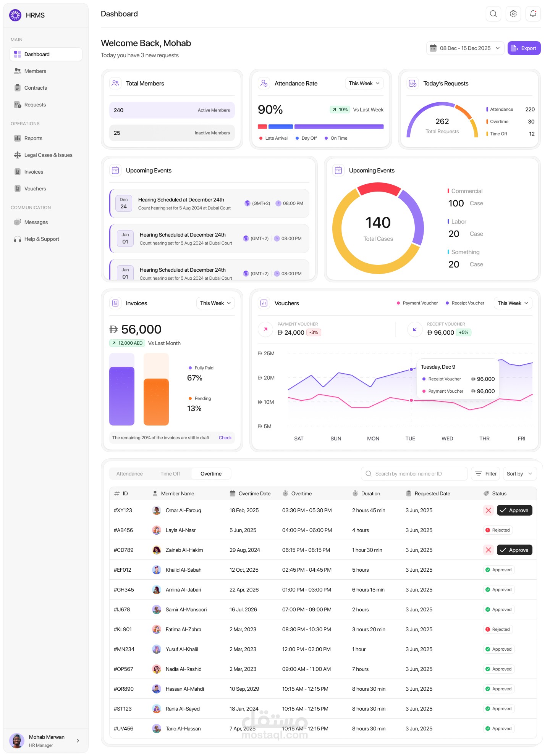Reject Zainab Al-Hakim's overtime with X icon
The height and width of the screenshot is (756, 550).
[x=489, y=550]
